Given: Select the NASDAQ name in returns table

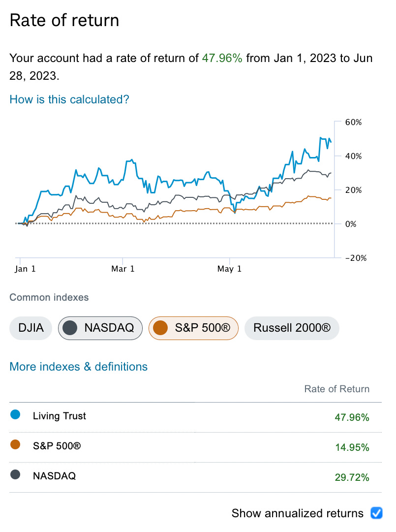Looking at the screenshot, I should pos(54,476).
